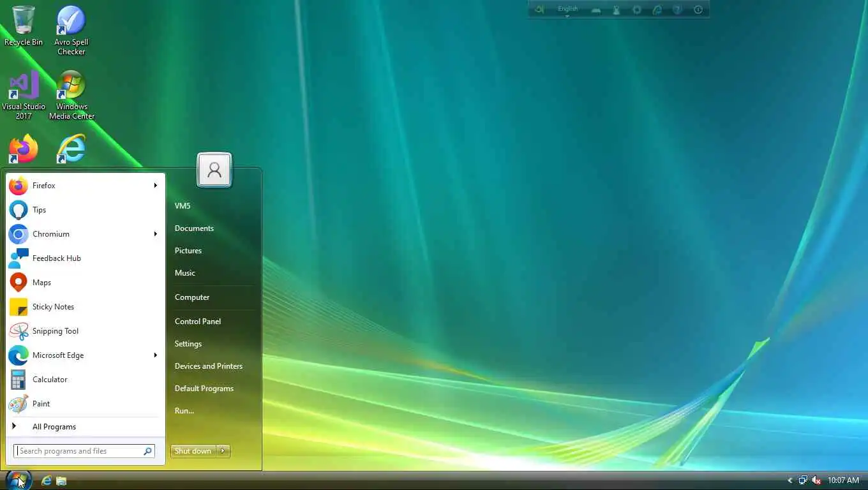Open Chromium from the Start menu
The height and width of the screenshot is (490, 868).
point(85,234)
